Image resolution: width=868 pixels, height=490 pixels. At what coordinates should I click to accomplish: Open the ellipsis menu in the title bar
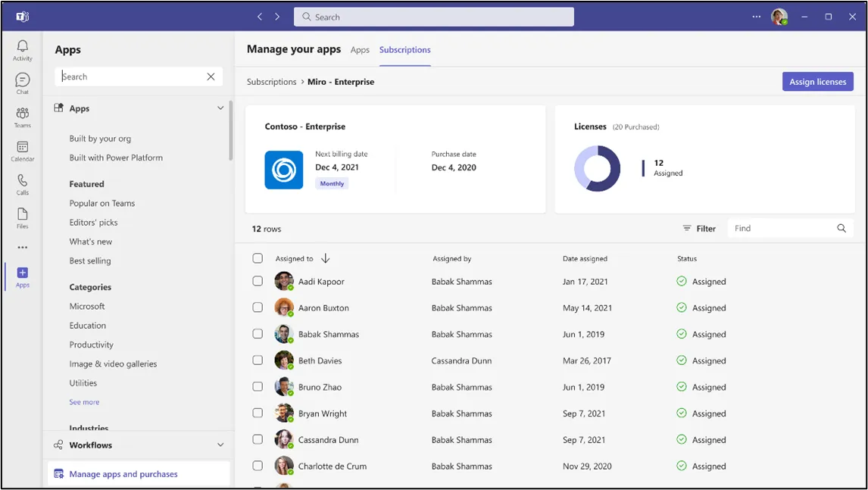pos(756,16)
